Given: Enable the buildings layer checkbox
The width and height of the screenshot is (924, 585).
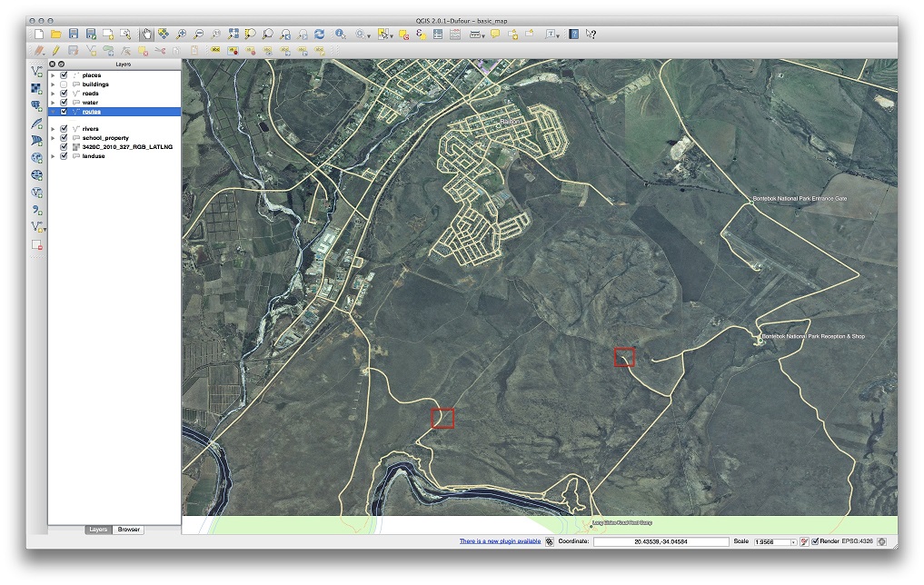Looking at the screenshot, I should tap(64, 84).
